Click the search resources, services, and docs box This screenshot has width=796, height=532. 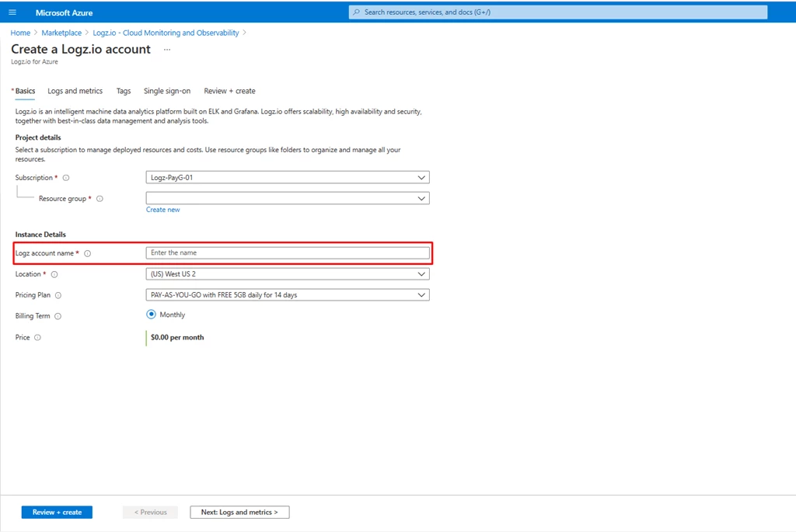[558, 12]
